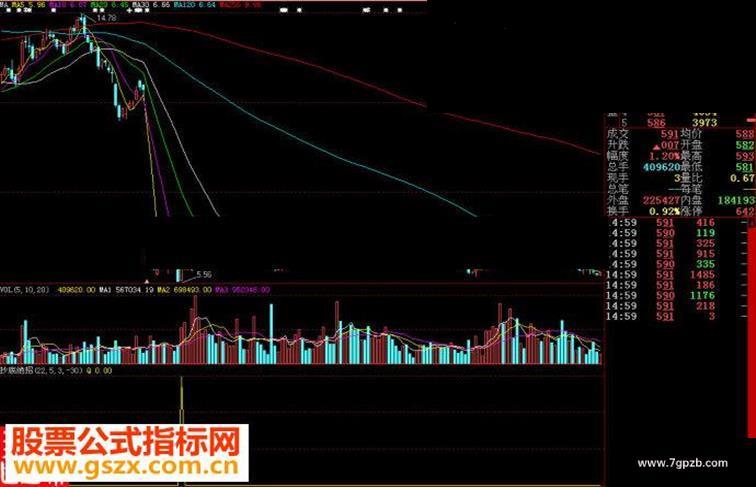Click the trade row with volume 416
Viewport: 756px width, 487px height.
click(677, 223)
